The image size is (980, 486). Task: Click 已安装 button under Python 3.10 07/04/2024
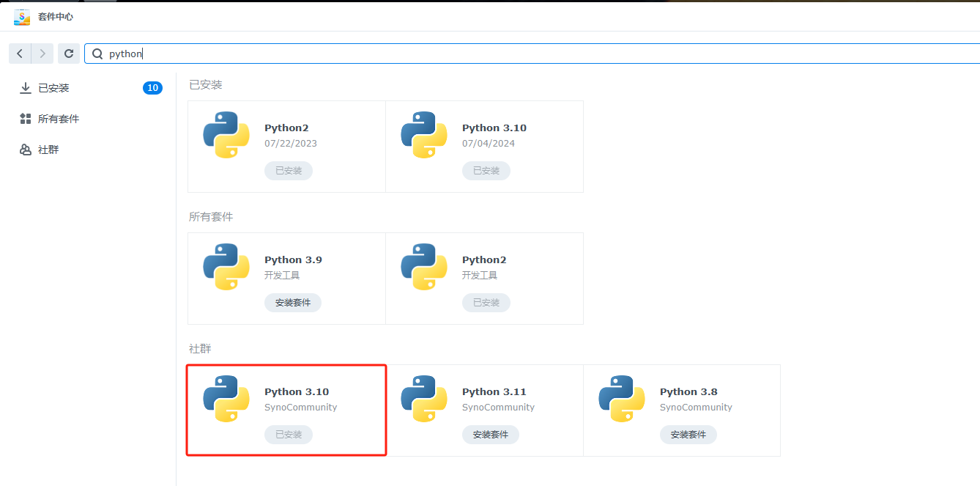[x=486, y=171]
